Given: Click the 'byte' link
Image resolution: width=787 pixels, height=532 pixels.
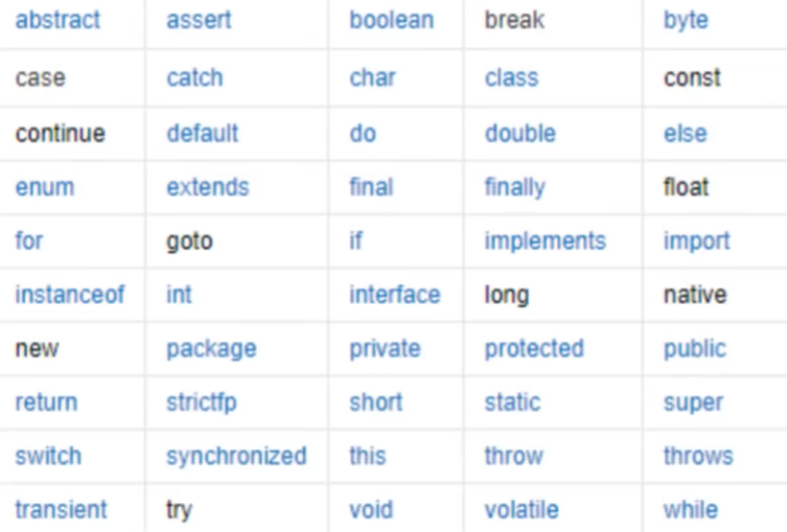Looking at the screenshot, I should click(x=685, y=21).
